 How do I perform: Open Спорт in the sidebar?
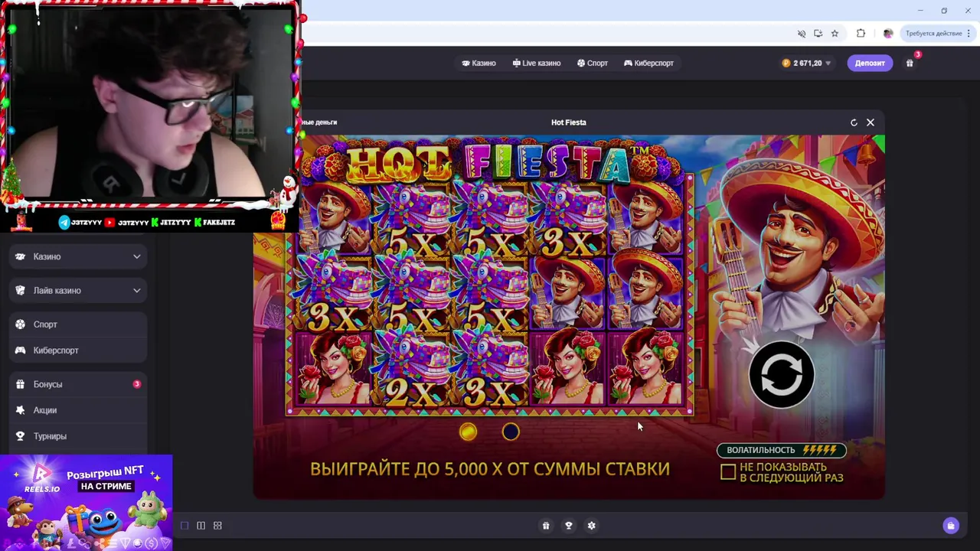point(78,324)
